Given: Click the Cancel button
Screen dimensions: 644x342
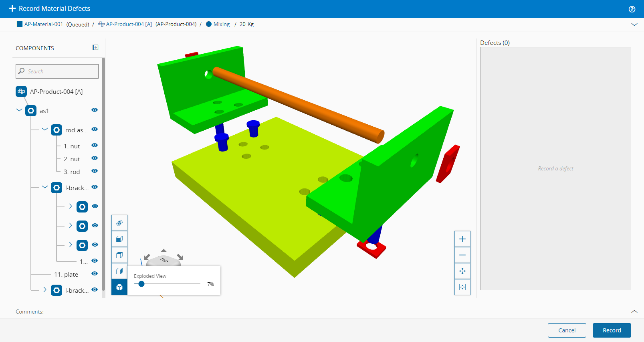Looking at the screenshot, I should (x=567, y=330).
